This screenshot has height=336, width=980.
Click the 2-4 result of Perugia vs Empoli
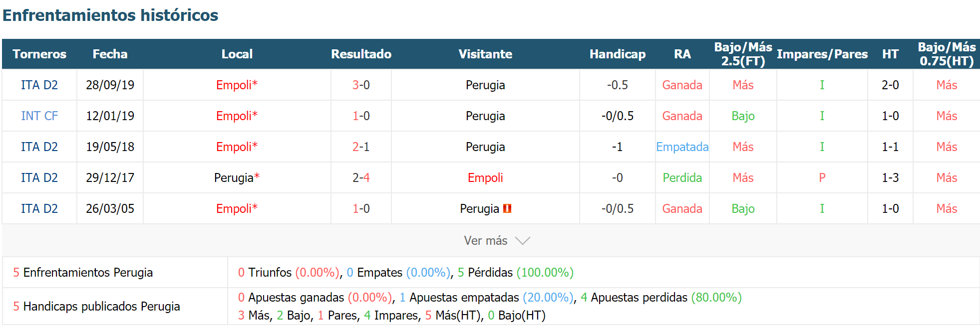[361, 177]
